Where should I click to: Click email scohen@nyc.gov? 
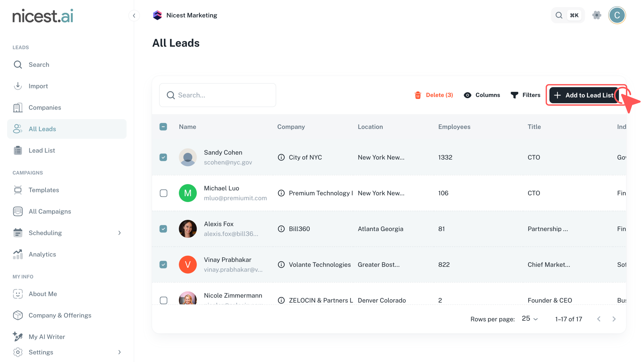228,162
